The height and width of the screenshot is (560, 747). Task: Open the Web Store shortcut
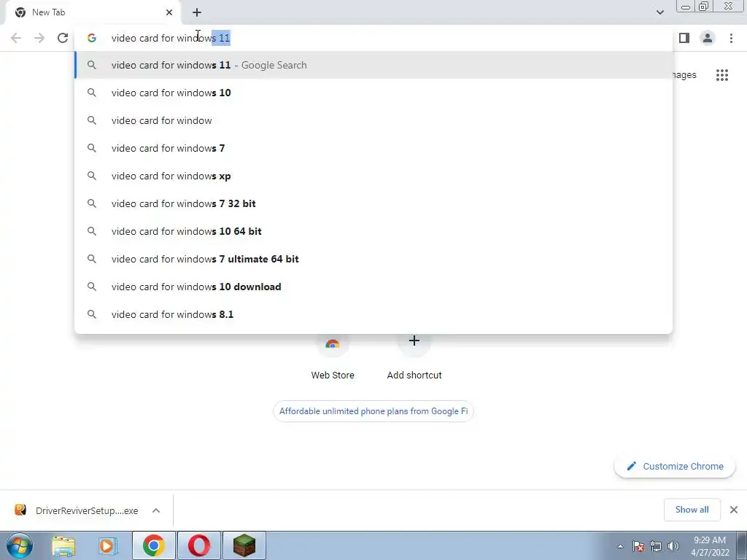(x=332, y=358)
